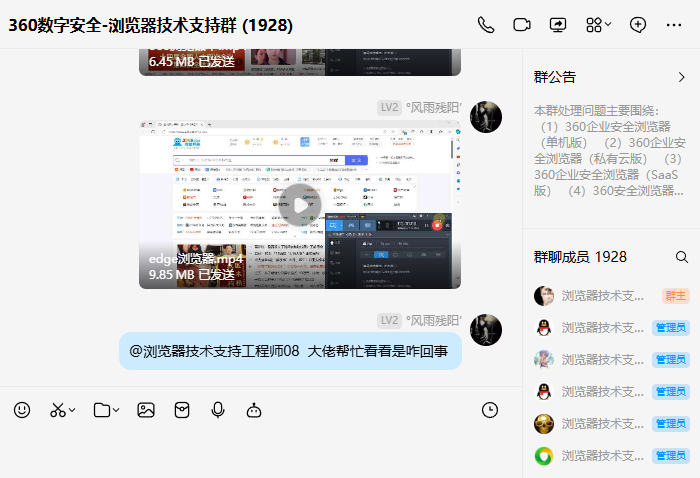Click the 群聊成员 1928 heading
This screenshot has width=700, height=478.
coord(580,257)
